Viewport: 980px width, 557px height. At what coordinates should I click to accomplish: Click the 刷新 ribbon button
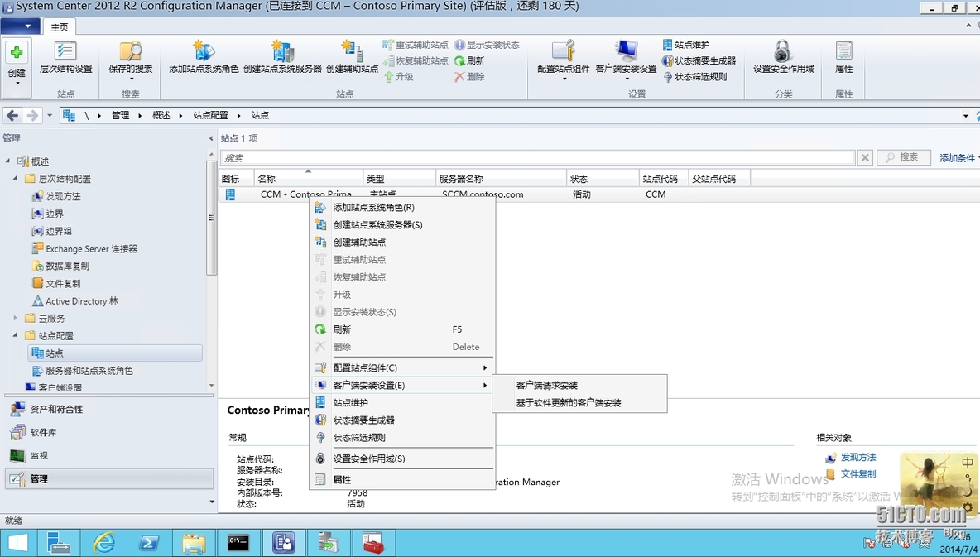tap(469, 60)
